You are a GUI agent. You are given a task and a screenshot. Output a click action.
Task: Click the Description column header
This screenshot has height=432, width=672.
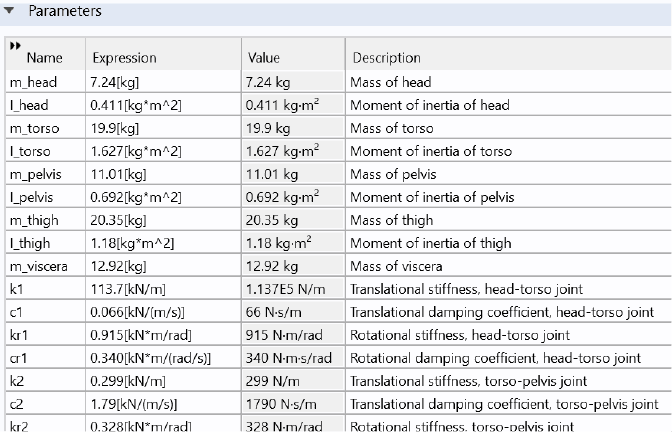click(386, 58)
